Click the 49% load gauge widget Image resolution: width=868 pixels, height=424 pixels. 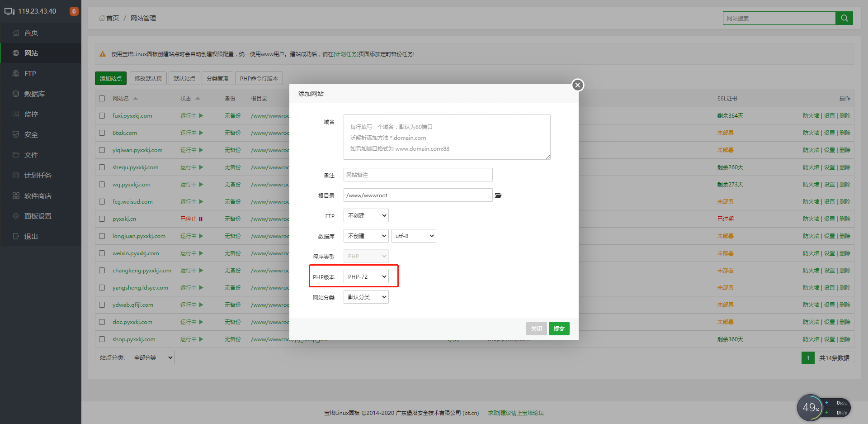click(810, 407)
